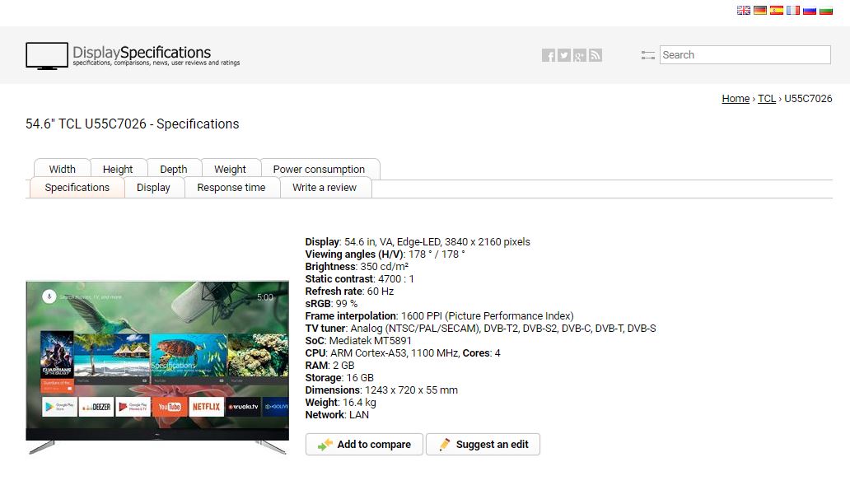Pick the French flag language icon
This screenshot has height=504, width=850.
(x=793, y=11)
